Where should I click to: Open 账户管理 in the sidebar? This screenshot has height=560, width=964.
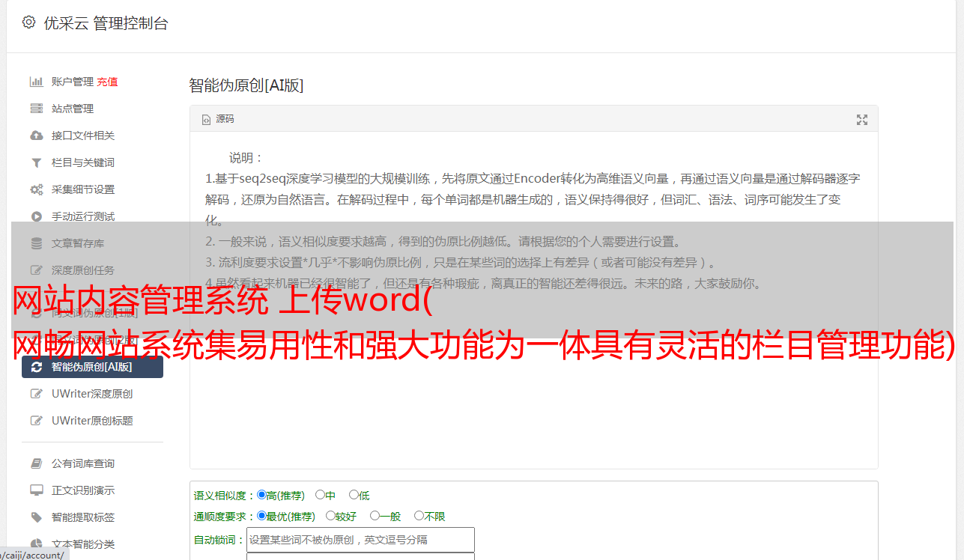click(x=72, y=82)
